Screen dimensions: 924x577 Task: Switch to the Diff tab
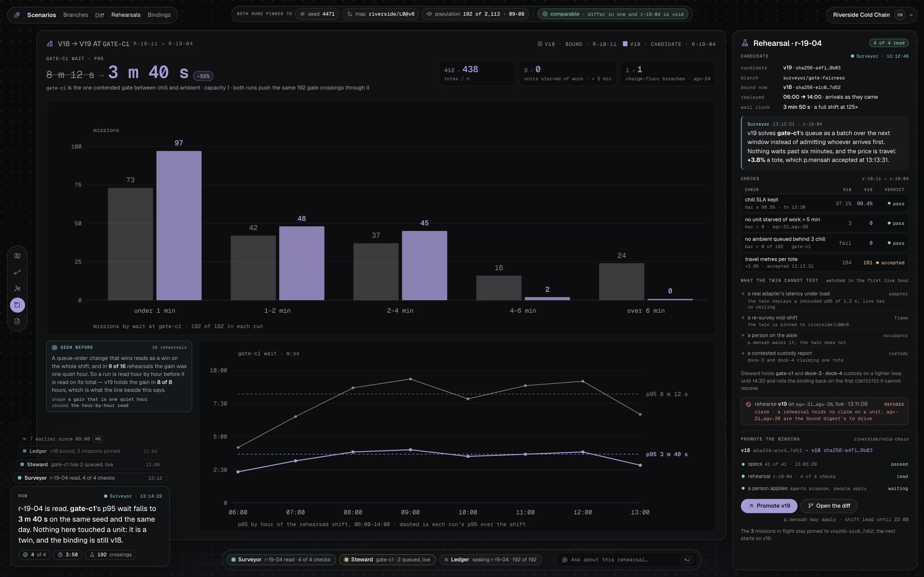click(100, 15)
